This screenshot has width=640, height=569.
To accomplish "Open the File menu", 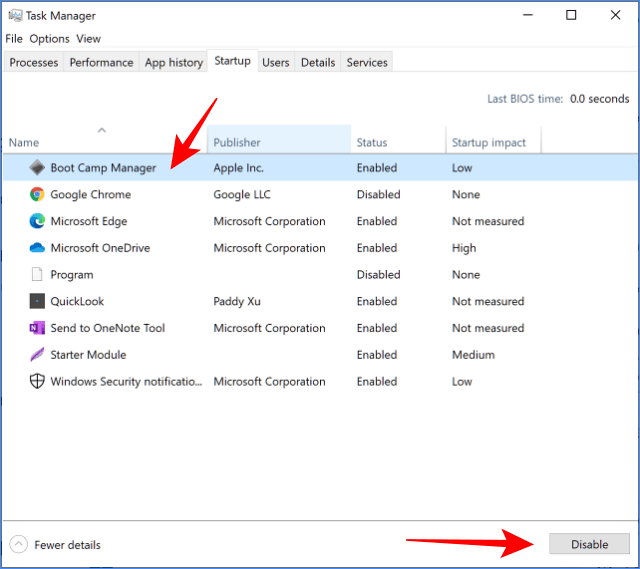I will 14,39.
